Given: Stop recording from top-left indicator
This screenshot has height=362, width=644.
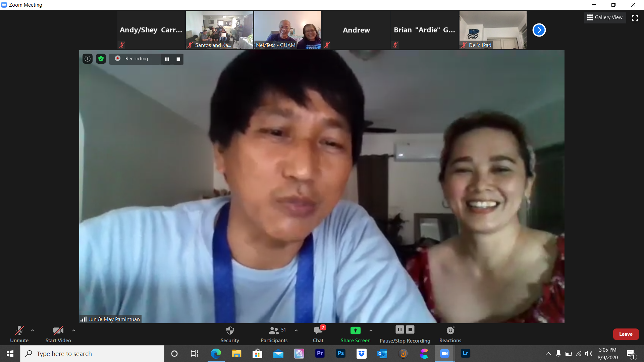Looking at the screenshot, I should coord(178,59).
